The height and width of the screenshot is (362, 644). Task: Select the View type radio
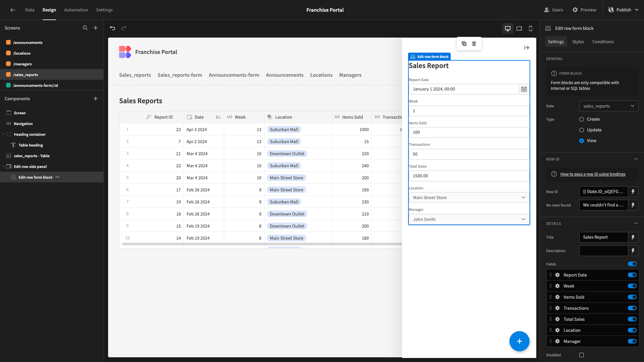[x=582, y=141]
